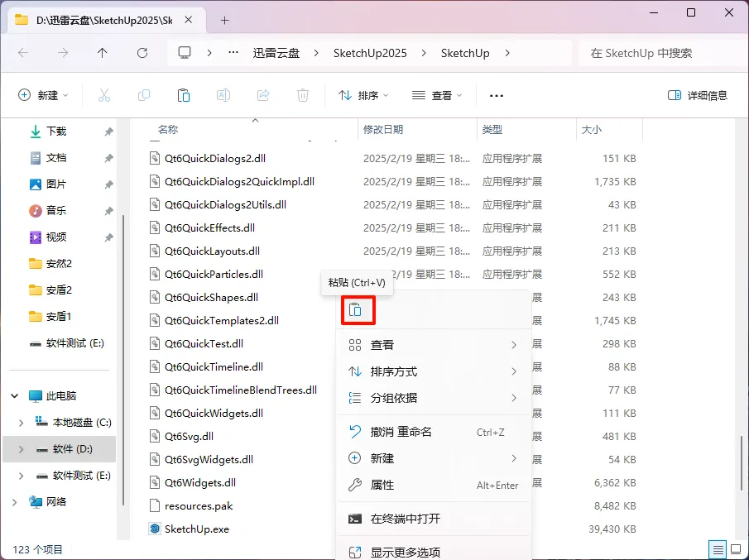Click the toolbar Paste clipboard icon

(x=184, y=95)
